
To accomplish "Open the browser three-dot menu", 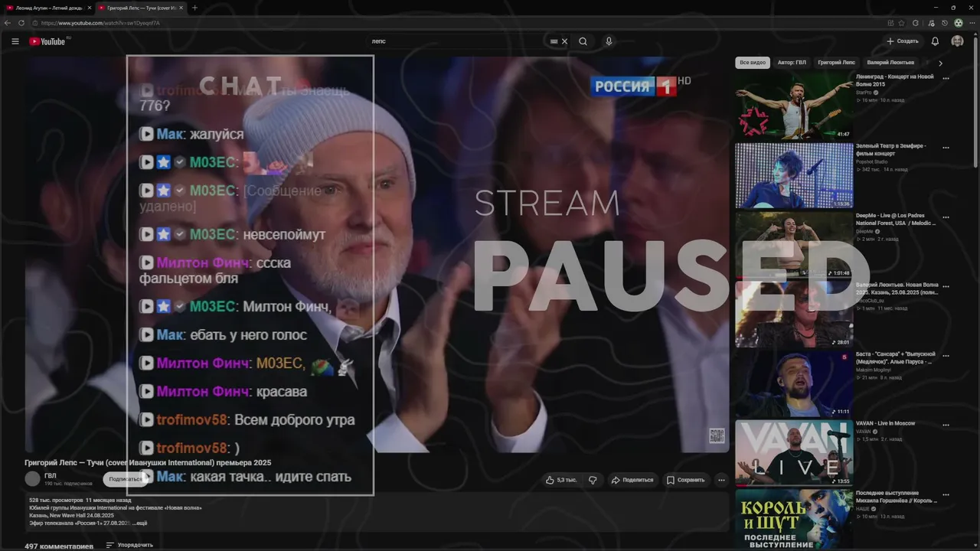I will pyautogui.click(x=971, y=23).
